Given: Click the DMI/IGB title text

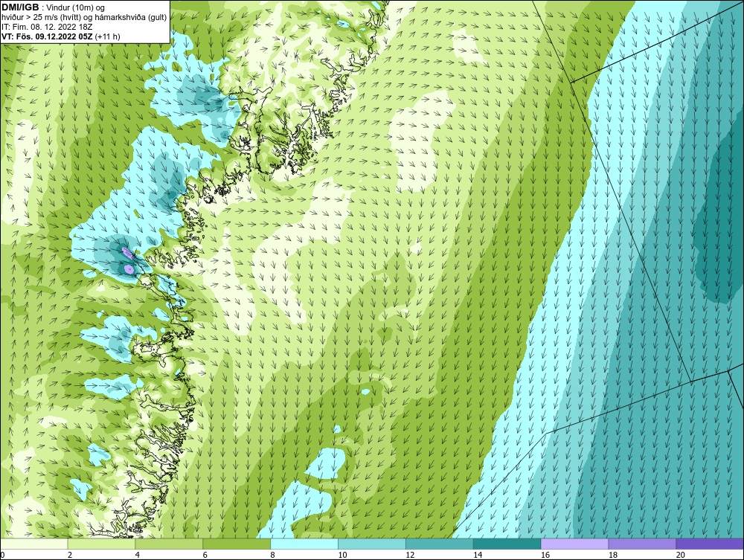Looking at the screenshot, I should tap(20, 7).
